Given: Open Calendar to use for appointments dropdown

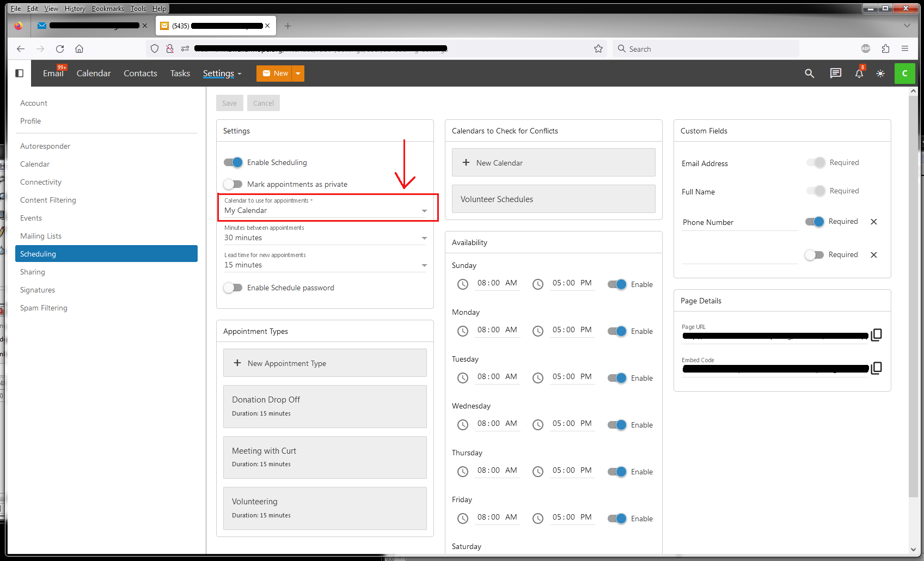Looking at the screenshot, I should coord(325,210).
